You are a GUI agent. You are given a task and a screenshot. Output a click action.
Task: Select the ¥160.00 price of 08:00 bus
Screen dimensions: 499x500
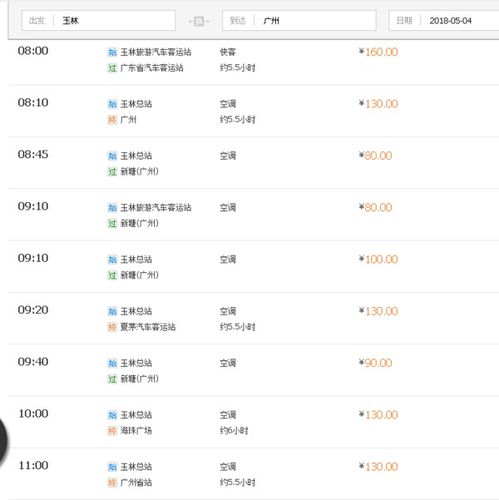[x=378, y=52]
